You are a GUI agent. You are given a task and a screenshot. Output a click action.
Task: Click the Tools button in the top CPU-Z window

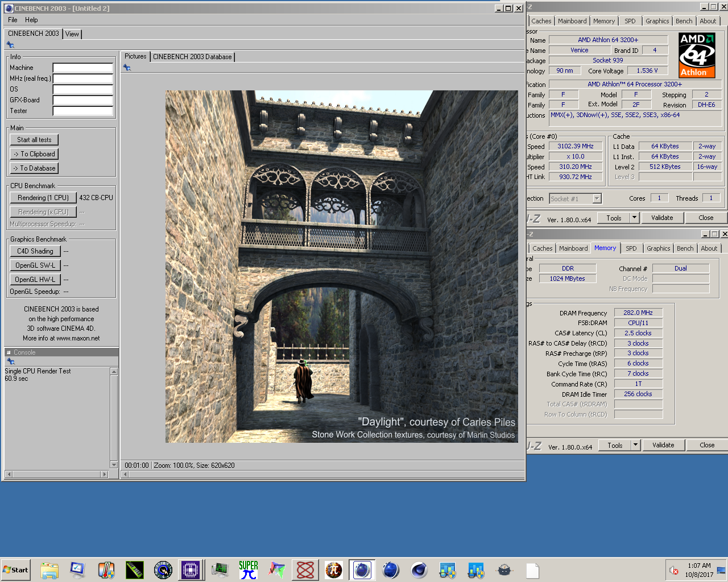(x=614, y=218)
